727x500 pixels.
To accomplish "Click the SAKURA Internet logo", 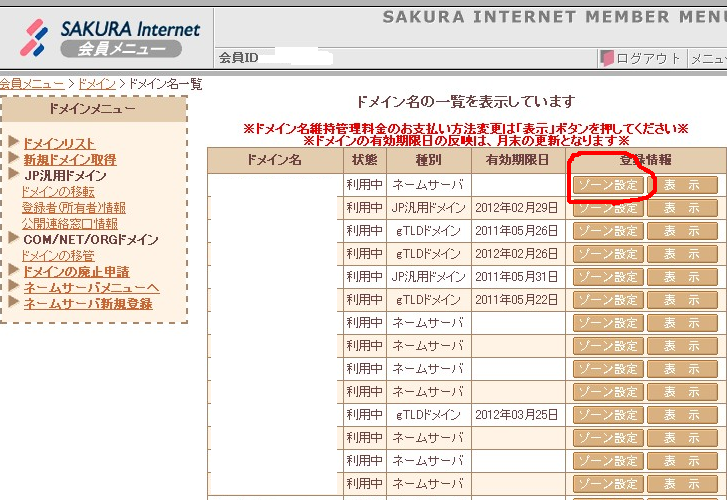I will [x=108, y=29].
